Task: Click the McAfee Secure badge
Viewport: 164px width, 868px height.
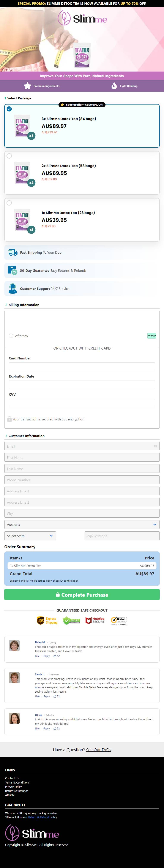Action: (x=95, y=620)
